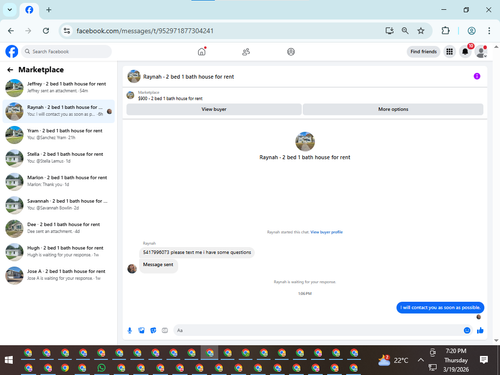Select the Facebook browser tab

click(x=29, y=10)
